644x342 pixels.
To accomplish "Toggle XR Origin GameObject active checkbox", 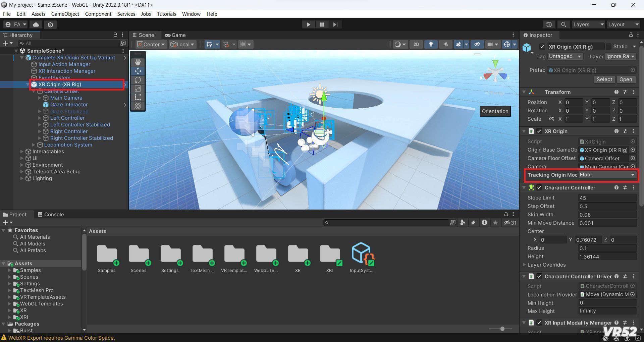I will (542, 47).
